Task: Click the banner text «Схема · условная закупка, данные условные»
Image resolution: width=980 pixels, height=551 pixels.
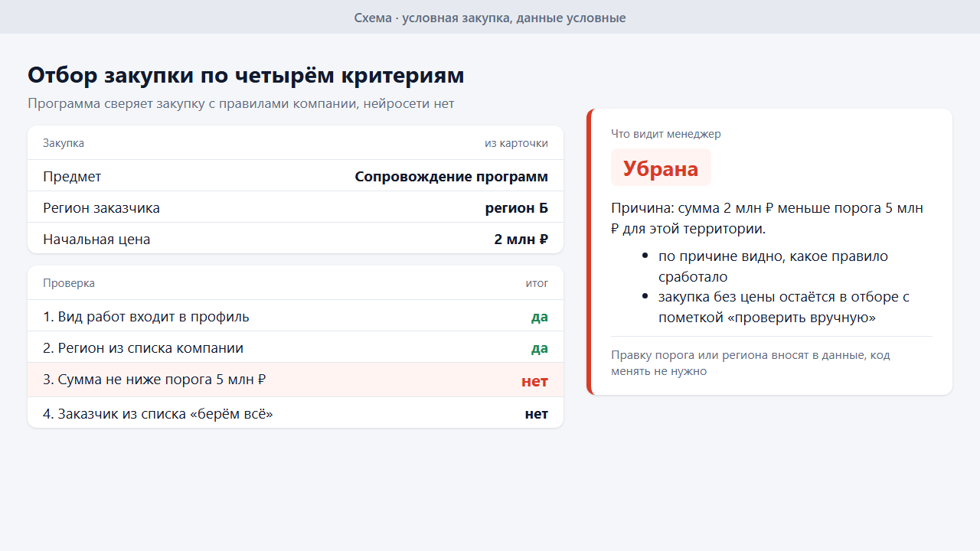Action: (x=490, y=18)
